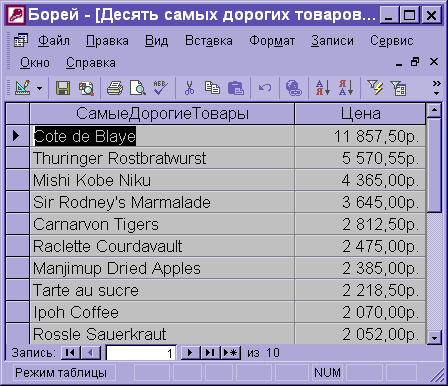This screenshot has height=386, width=448.
Task: Select the Rossle Sauerkraut cell
Action: tap(162, 334)
